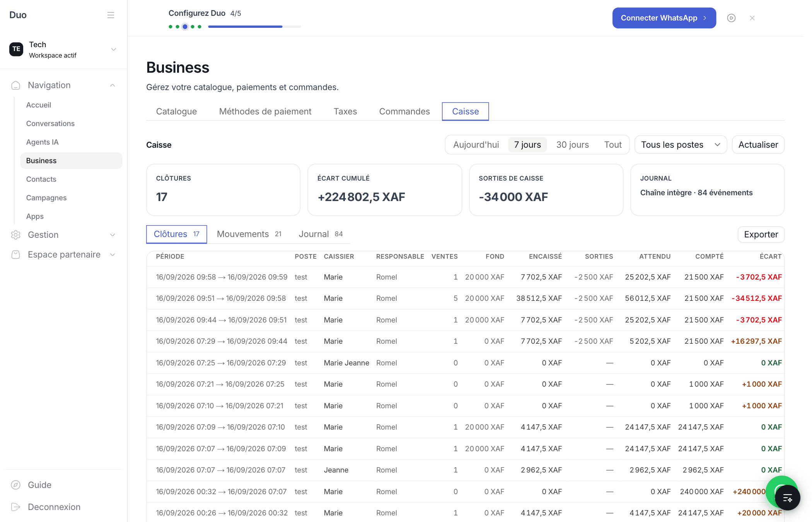Click the Guide compass icon
812x522 pixels.
(16, 485)
